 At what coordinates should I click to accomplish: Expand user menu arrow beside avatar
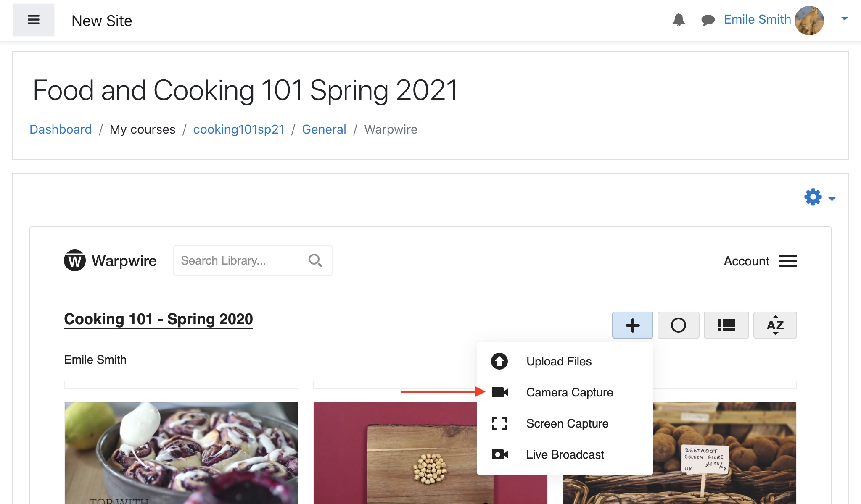[x=844, y=19]
